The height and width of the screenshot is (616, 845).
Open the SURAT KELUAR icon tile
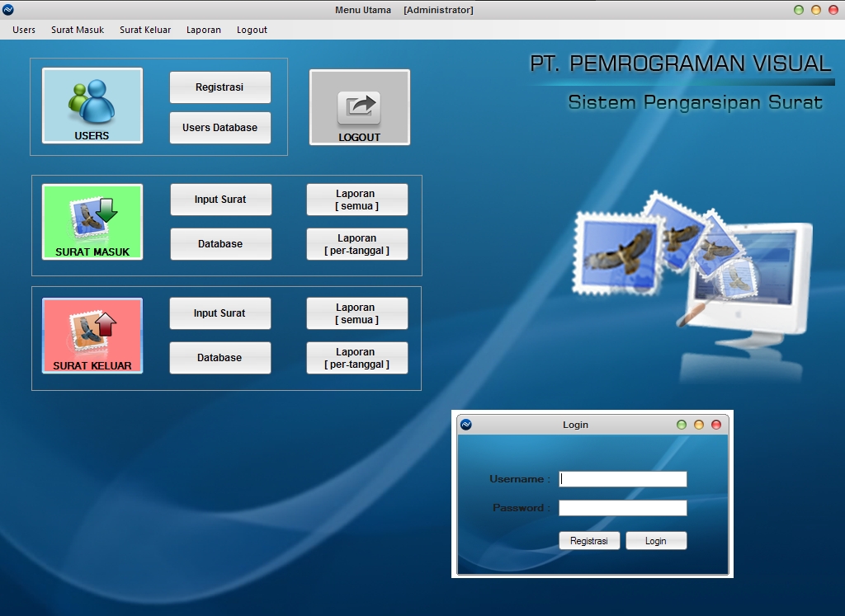pyautogui.click(x=92, y=336)
